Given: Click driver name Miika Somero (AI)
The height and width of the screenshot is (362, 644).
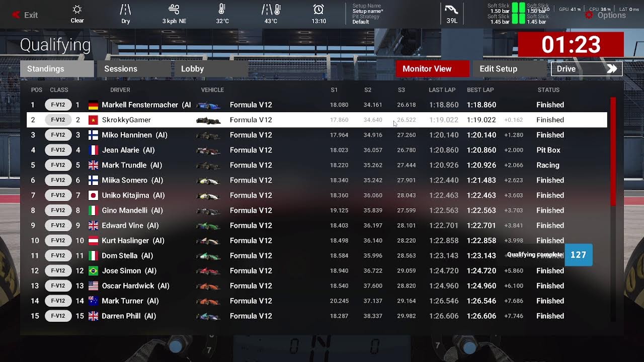Looking at the screenshot, I should coord(133,180).
